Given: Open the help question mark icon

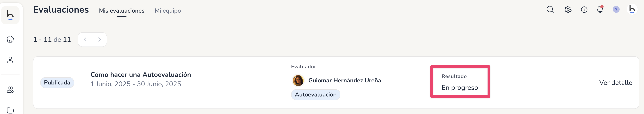Looking at the screenshot, I should pos(616,10).
